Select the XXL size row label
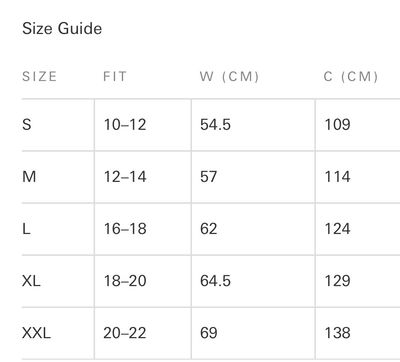 point(36,333)
